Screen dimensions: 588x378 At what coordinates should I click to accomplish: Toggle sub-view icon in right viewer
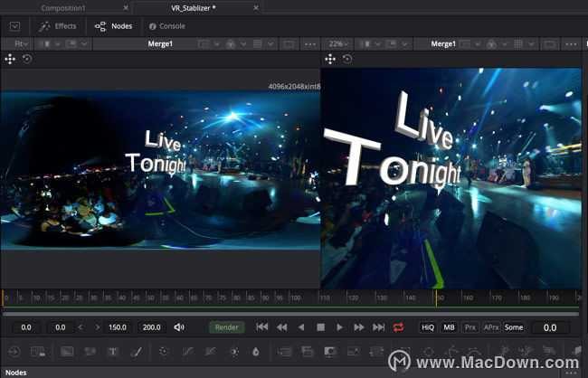pyautogui.click(x=391, y=44)
